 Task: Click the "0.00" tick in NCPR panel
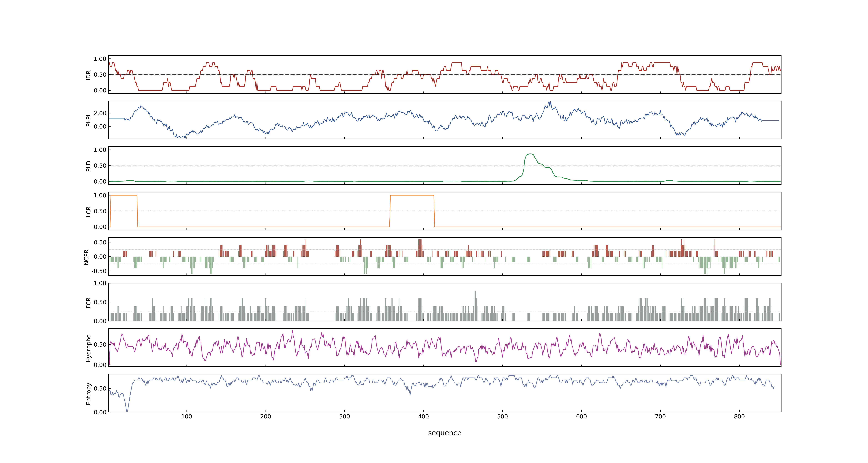[x=100, y=257]
